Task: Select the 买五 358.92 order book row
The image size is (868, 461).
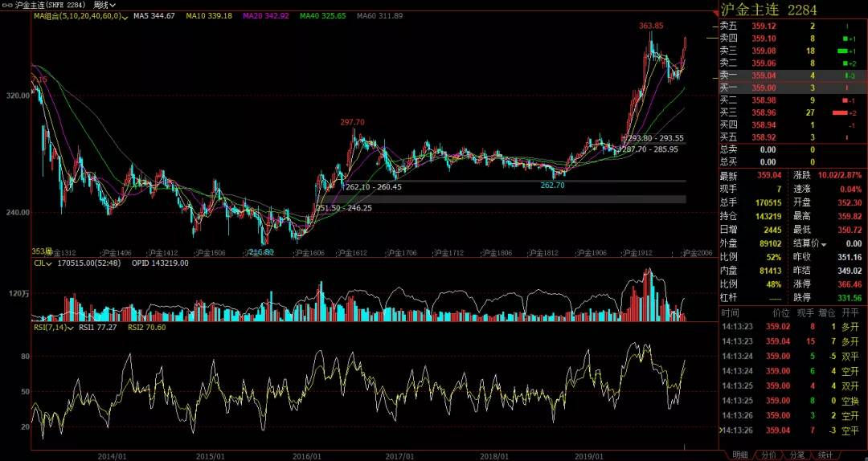Action: [793, 137]
